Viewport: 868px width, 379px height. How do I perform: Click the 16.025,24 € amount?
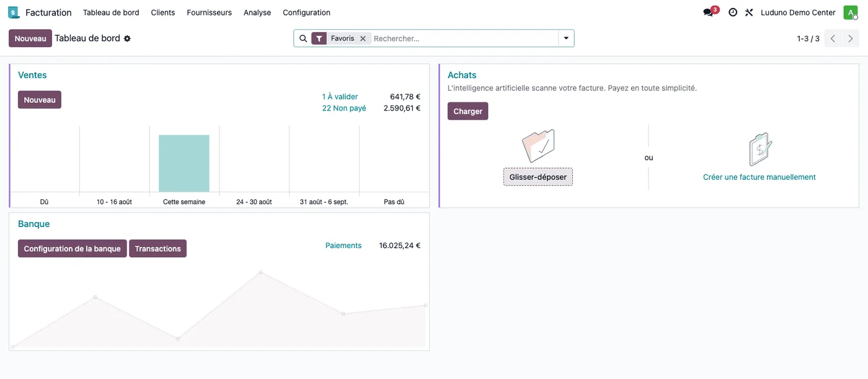click(x=400, y=246)
